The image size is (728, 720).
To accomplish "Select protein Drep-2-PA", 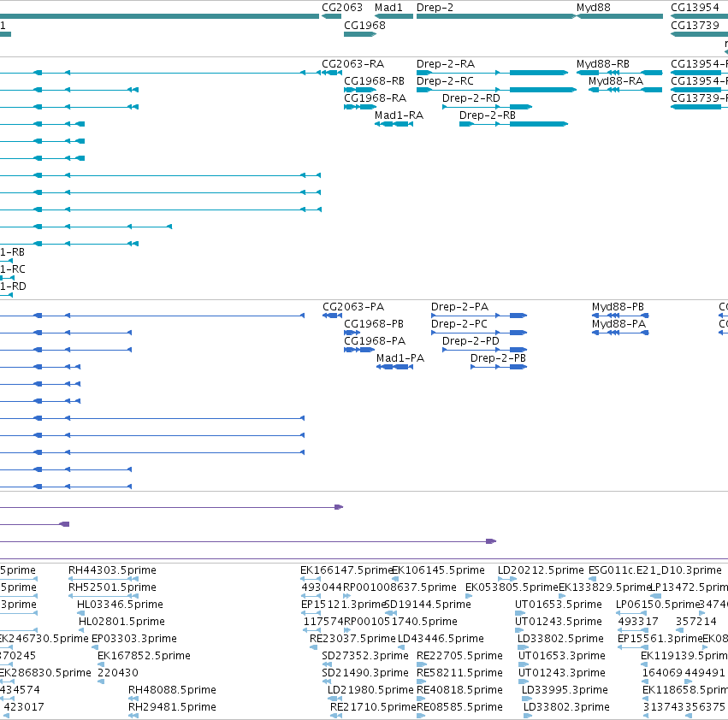I will tap(459, 307).
